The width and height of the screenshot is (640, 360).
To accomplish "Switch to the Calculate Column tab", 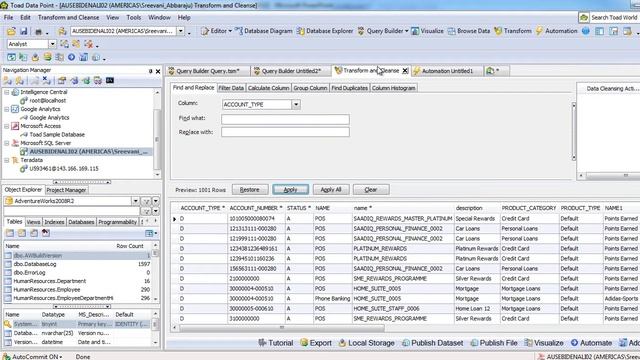I will point(268,88).
